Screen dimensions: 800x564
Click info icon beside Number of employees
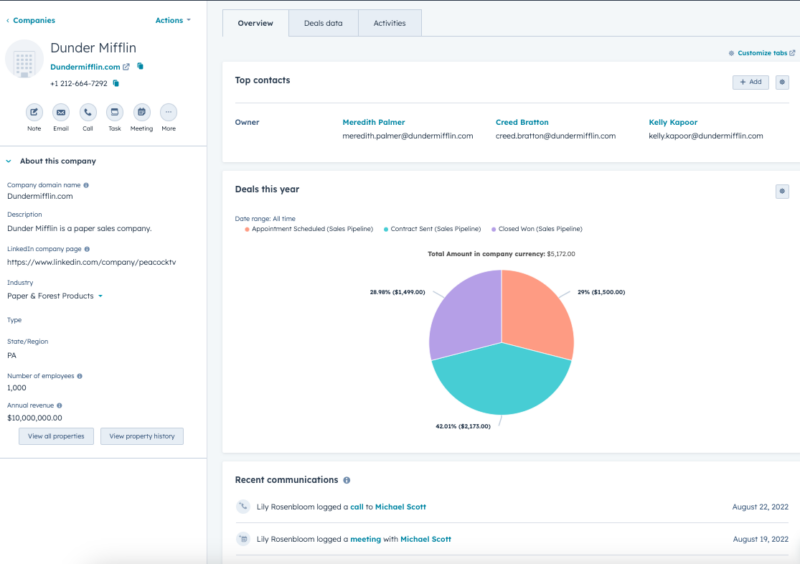pos(80,376)
